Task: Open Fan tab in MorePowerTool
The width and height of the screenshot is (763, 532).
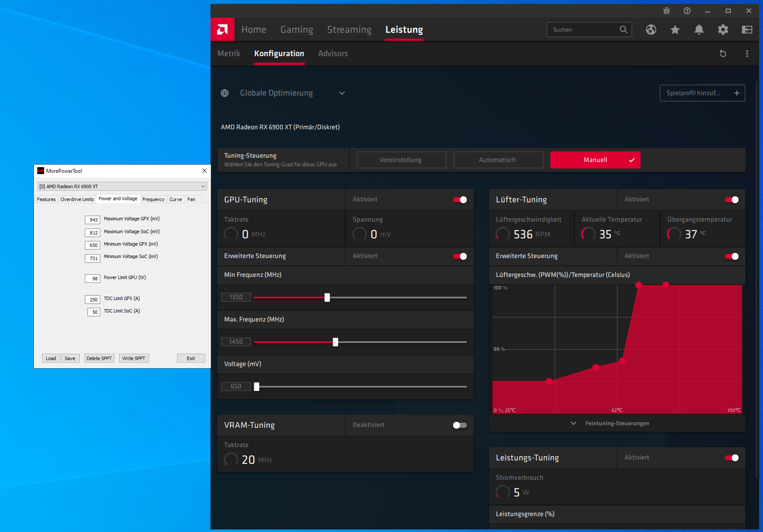Action: [191, 199]
